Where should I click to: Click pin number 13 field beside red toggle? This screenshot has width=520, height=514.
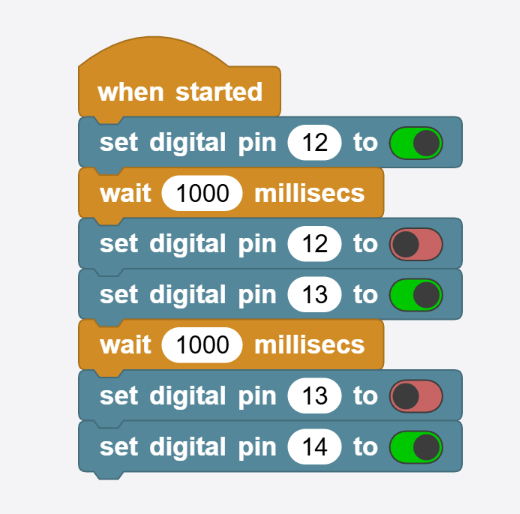(315, 396)
